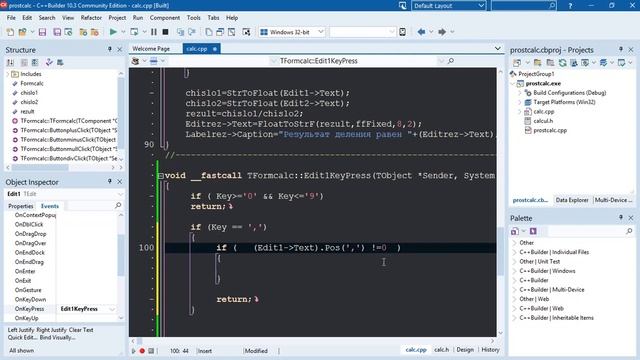Switch to the calc.h tab at editor bottom

click(441, 350)
